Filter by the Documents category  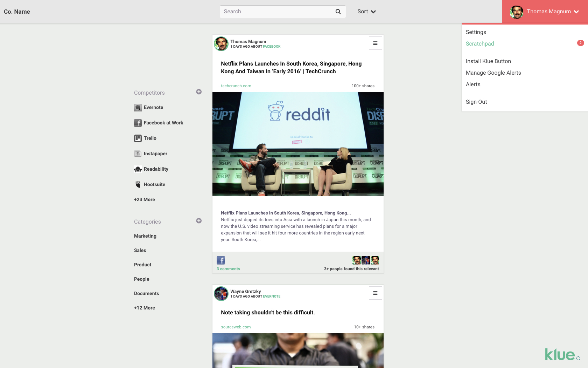(146, 294)
